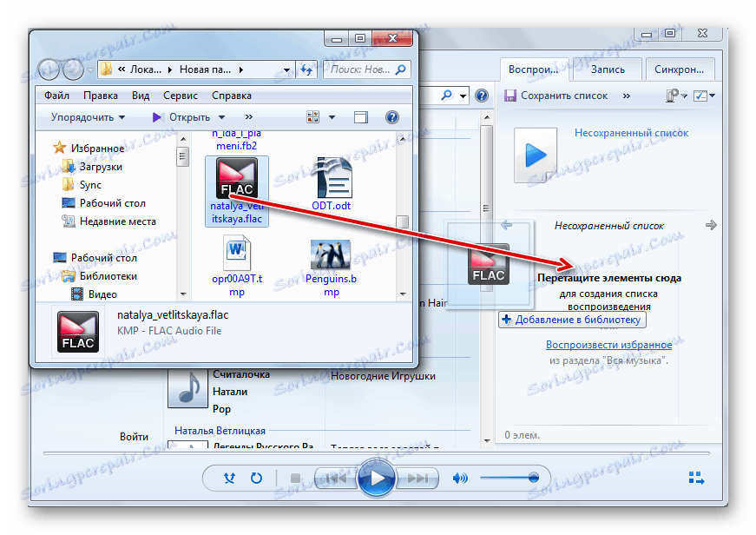Open the Правка menu

click(101, 96)
